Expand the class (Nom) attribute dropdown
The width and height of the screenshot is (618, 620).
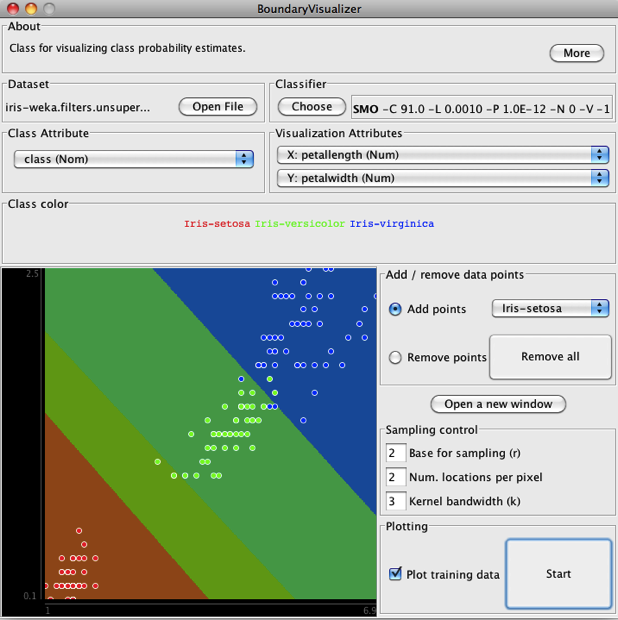133,158
